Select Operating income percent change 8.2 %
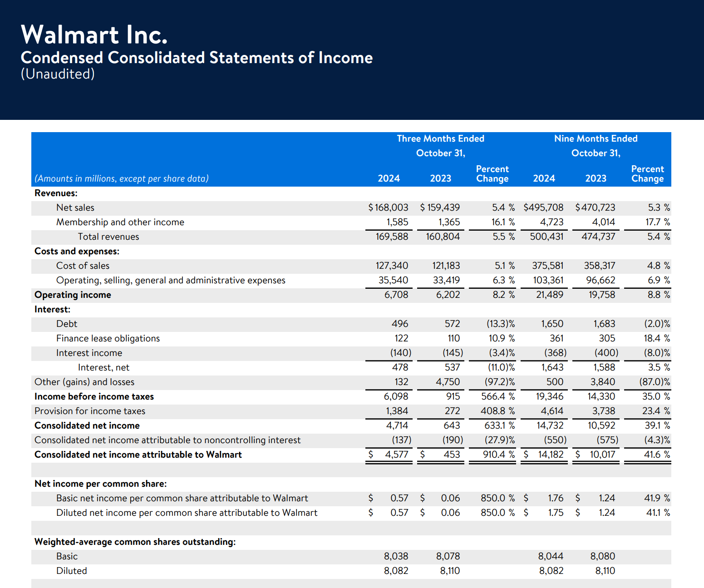704x588 pixels. point(504,295)
